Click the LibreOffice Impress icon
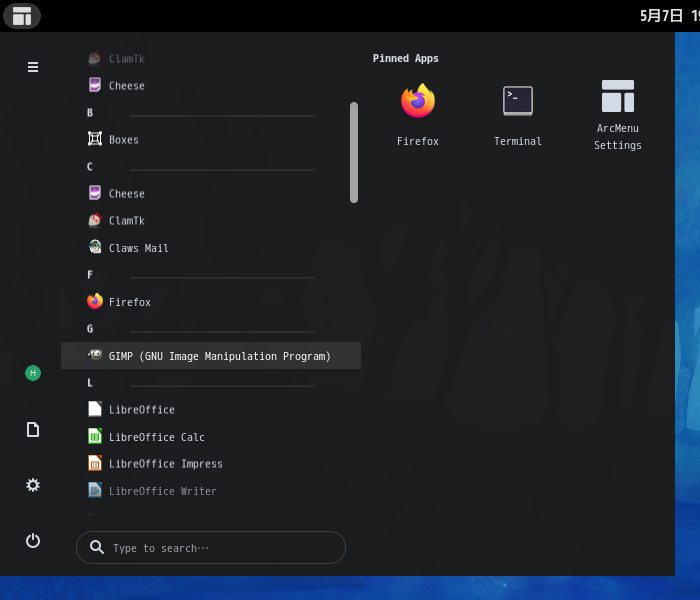The height and width of the screenshot is (600, 700). pos(95,463)
